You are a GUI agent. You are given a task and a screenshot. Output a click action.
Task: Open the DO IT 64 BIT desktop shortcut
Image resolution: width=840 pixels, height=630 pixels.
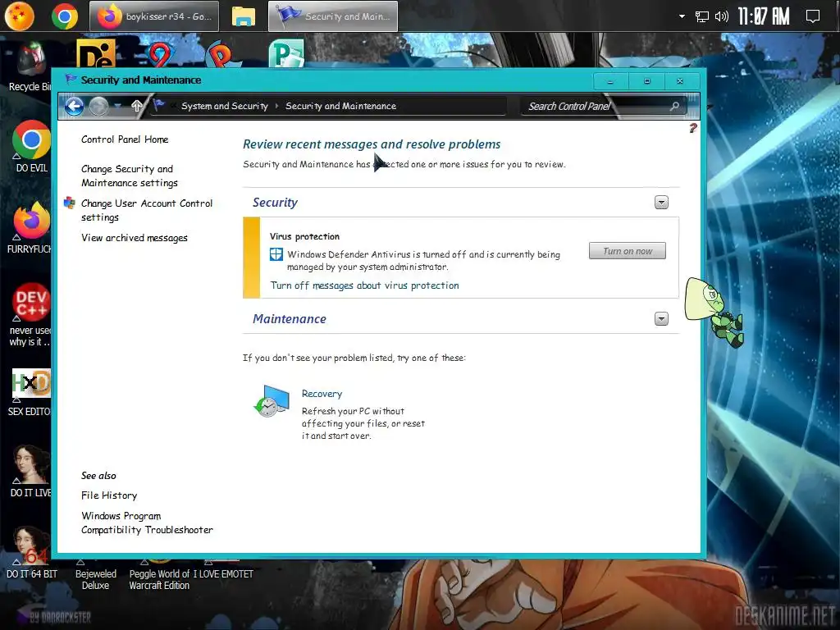click(x=31, y=553)
